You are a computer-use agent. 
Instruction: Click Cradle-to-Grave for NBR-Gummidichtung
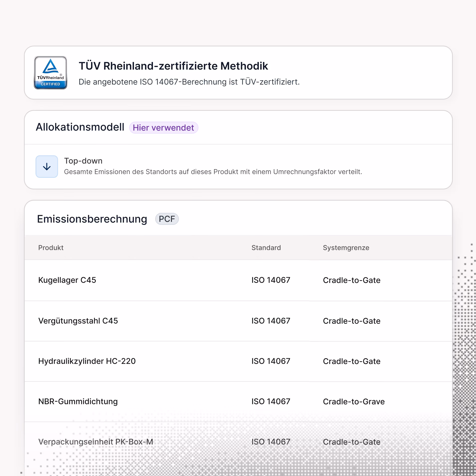[354, 402]
